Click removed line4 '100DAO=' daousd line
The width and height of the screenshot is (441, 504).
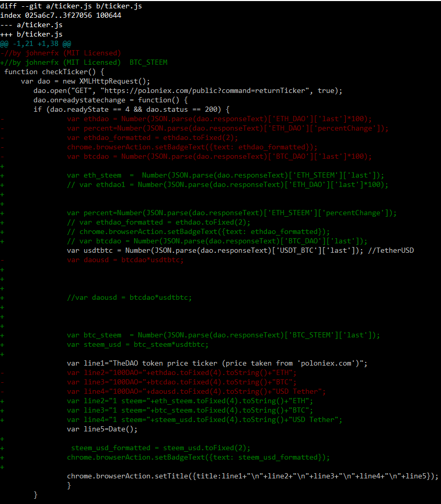click(196, 392)
